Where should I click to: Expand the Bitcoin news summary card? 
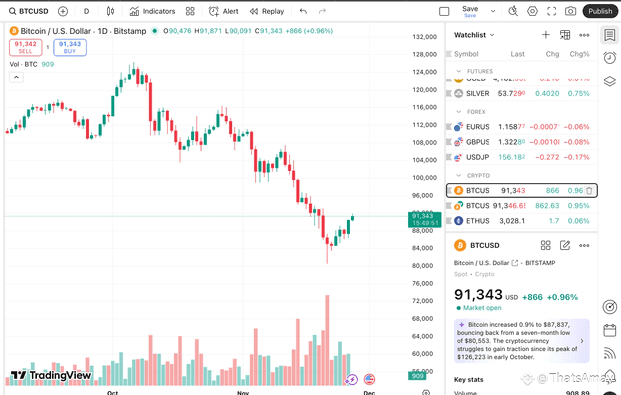click(x=522, y=341)
